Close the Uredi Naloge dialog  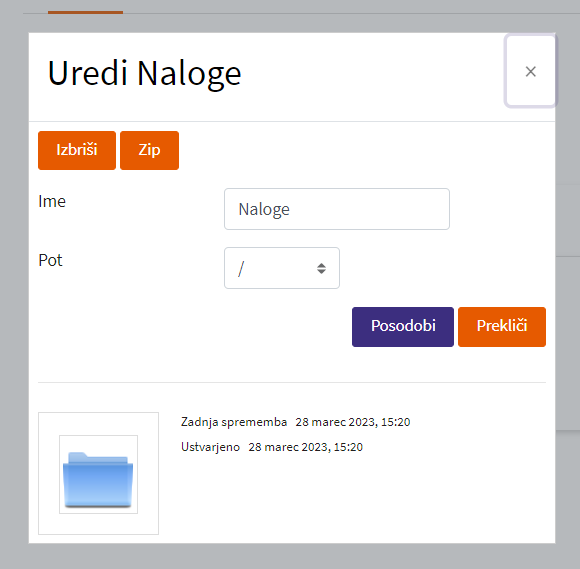pyautogui.click(x=531, y=71)
